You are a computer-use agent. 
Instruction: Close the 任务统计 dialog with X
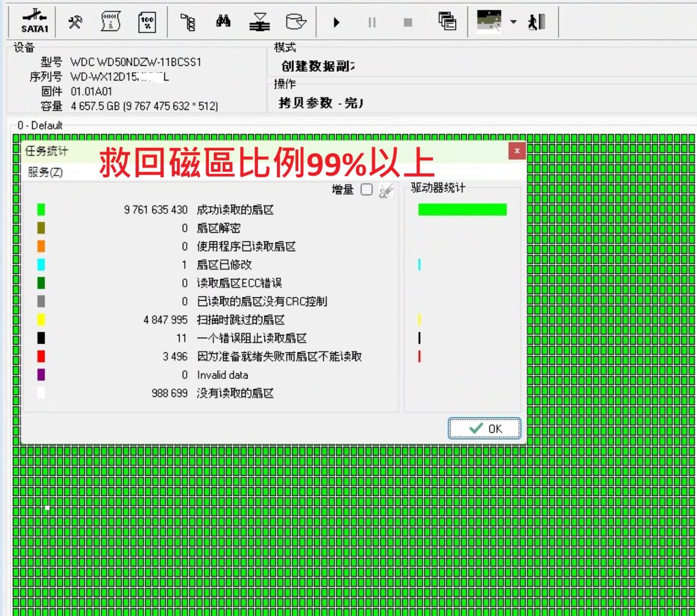517,151
